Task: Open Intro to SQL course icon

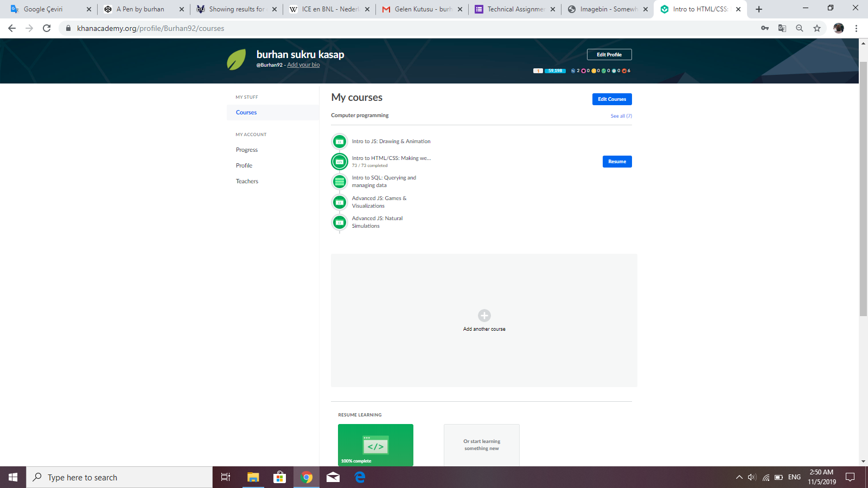Action: [x=340, y=182]
